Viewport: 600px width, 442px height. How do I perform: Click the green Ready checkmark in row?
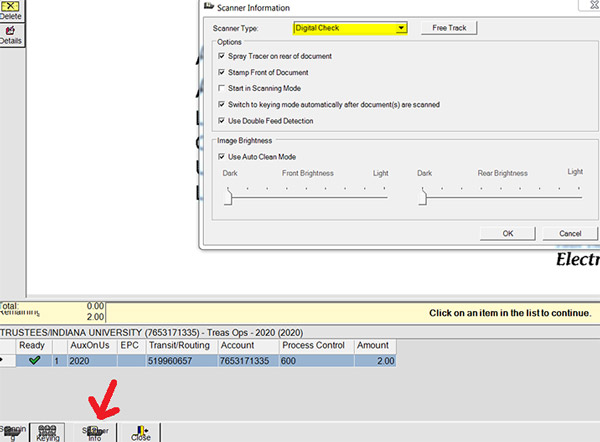(x=34, y=361)
